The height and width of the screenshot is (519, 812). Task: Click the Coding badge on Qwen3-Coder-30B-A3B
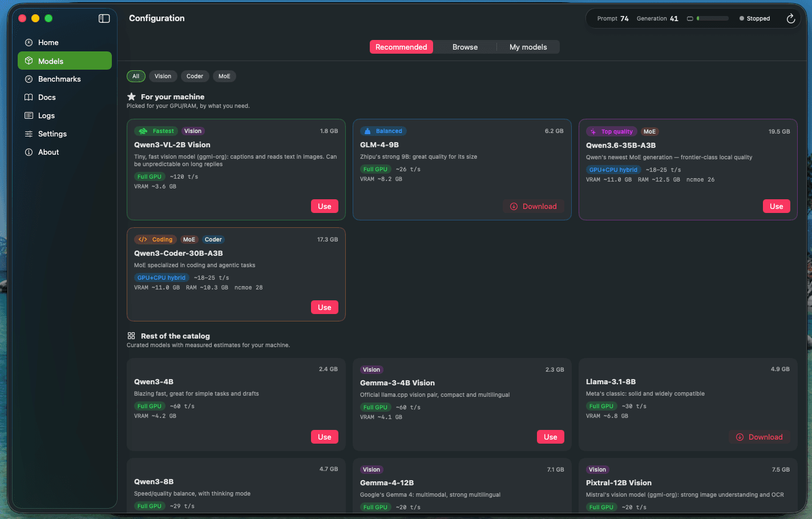[x=155, y=239]
